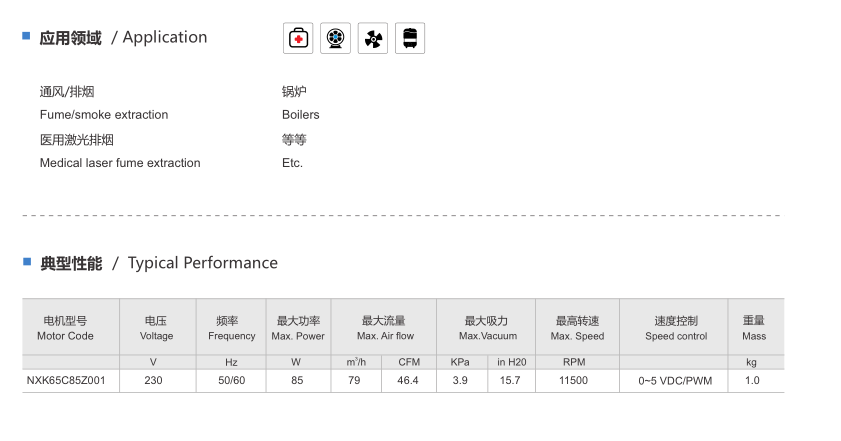The height and width of the screenshot is (441, 841).
Task: Select the Speed control column header
Action: coord(676,328)
